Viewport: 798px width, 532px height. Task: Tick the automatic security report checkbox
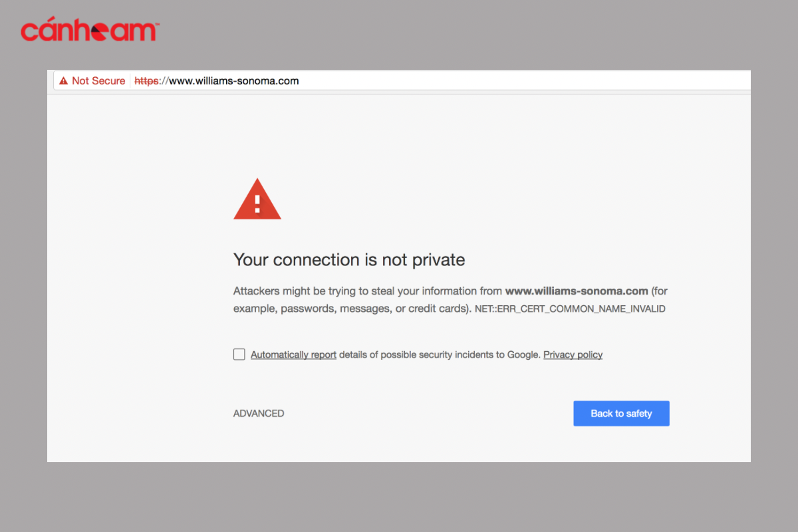tap(239, 354)
